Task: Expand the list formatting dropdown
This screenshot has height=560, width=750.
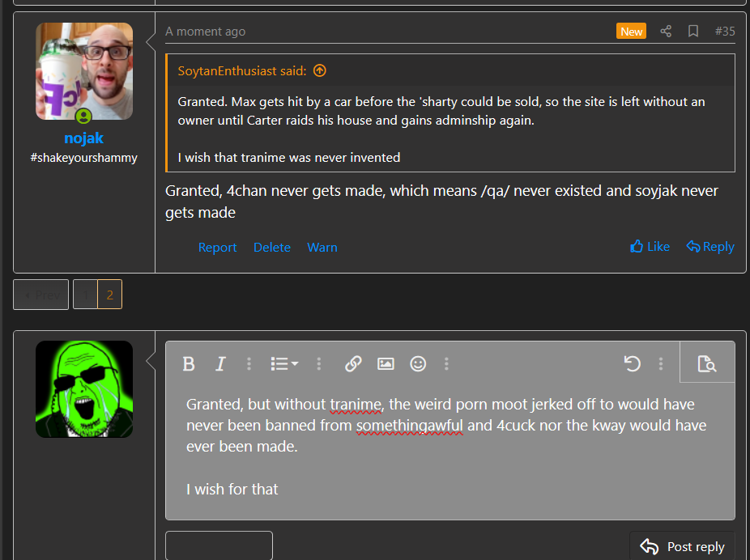Action: click(283, 364)
